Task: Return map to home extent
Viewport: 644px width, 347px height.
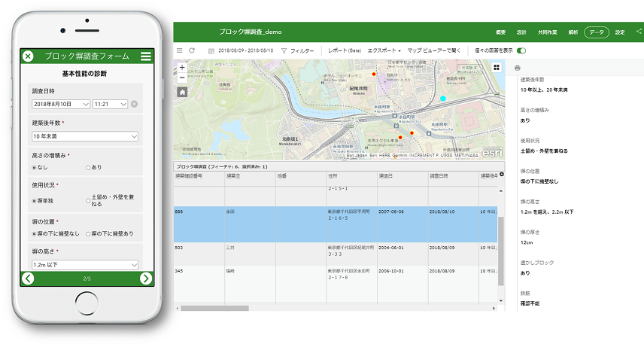Action: tap(182, 92)
